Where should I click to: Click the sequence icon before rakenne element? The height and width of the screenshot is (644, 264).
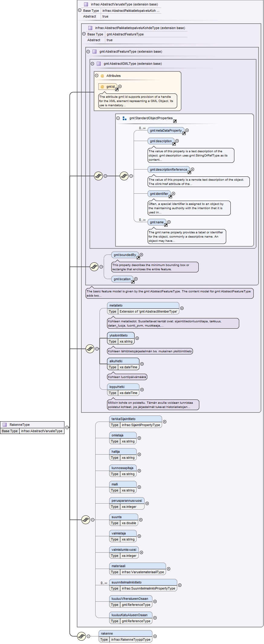coord(81,636)
